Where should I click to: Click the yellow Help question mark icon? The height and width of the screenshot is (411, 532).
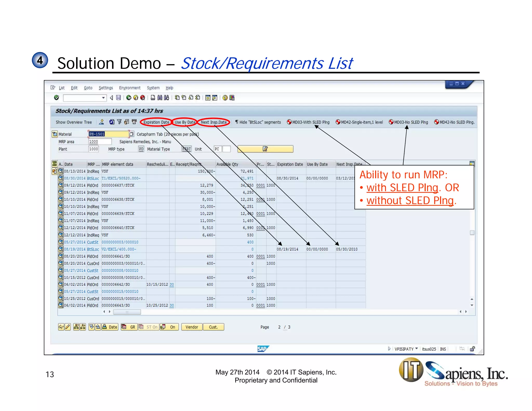tap(225, 98)
